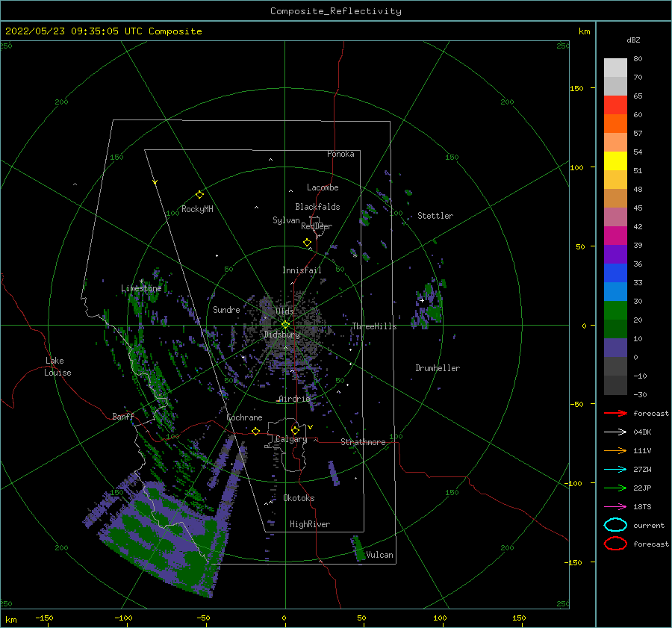
Task: Click the white 04DK arrow in the legend
Action: (615, 432)
